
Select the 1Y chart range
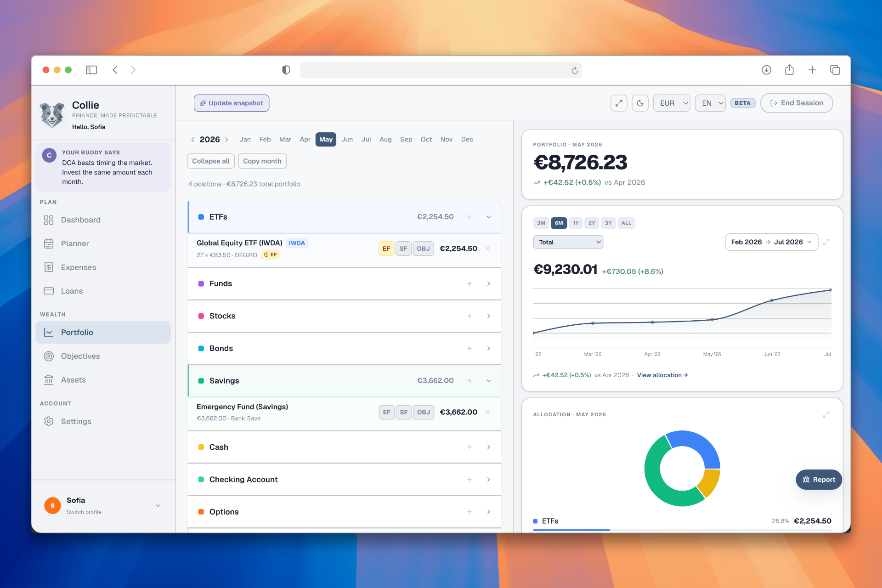pos(576,223)
